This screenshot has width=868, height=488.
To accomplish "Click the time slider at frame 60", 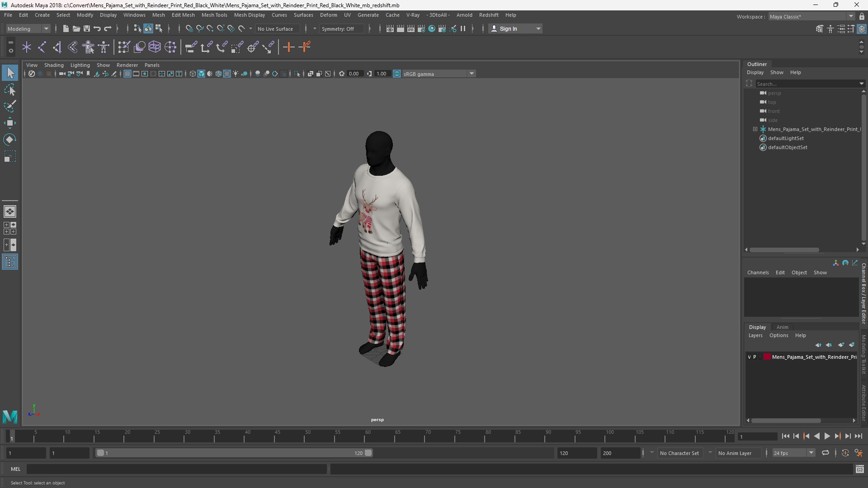I will tap(368, 436).
